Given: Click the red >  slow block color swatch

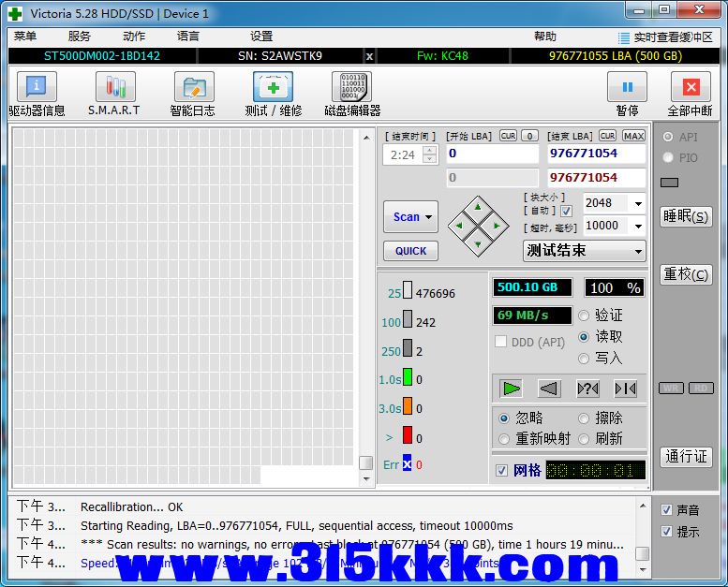Looking at the screenshot, I should tap(408, 434).
